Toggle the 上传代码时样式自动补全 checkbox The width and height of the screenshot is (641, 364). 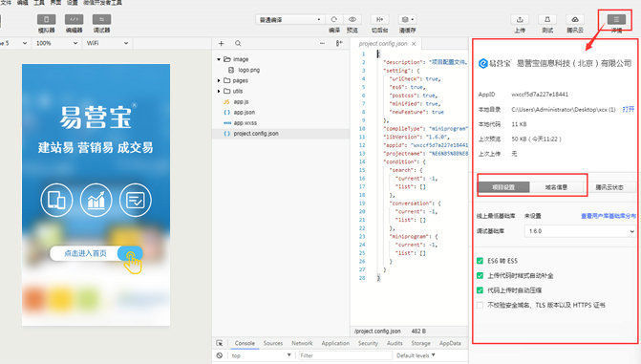coord(480,276)
